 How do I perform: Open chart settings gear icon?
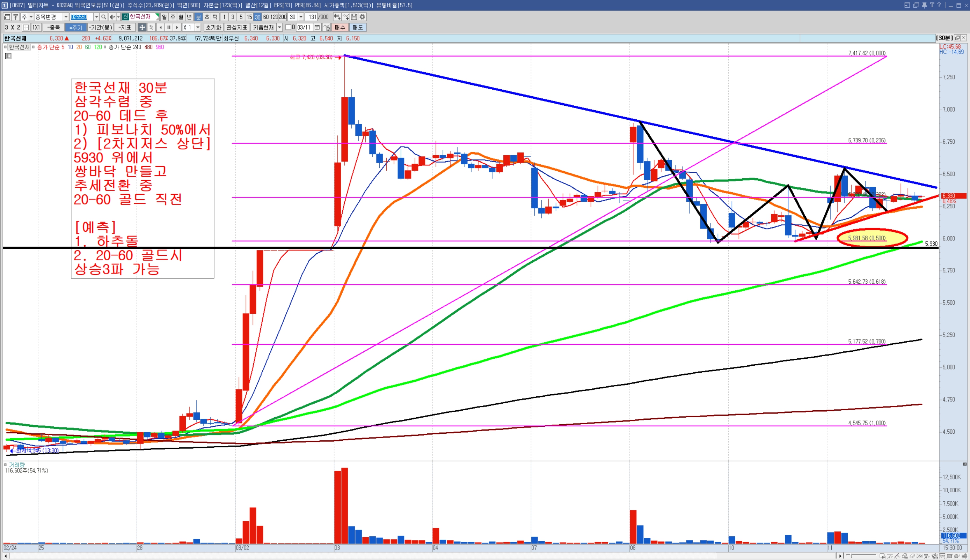coord(362,17)
